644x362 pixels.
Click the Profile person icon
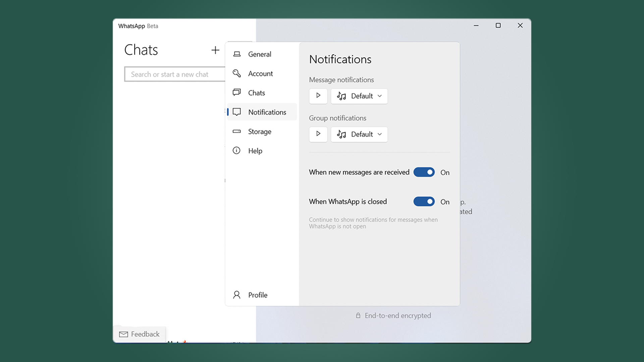click(237, 295)
